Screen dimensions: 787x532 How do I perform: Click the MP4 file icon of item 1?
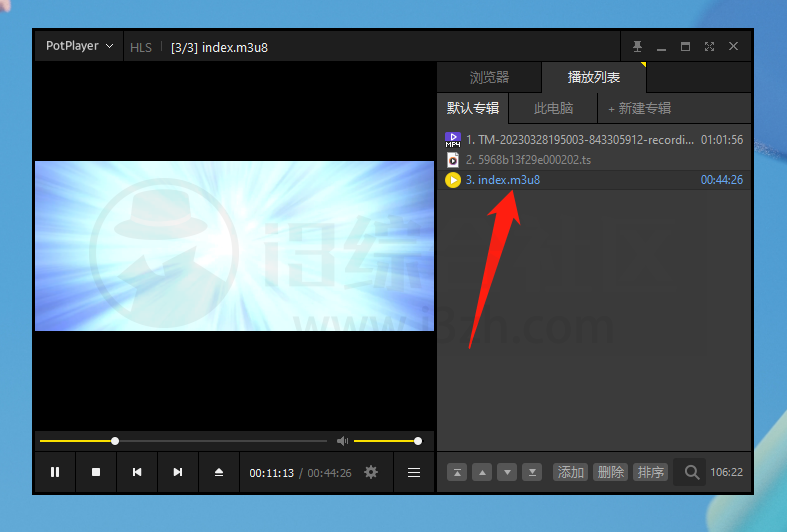(453, 140)
